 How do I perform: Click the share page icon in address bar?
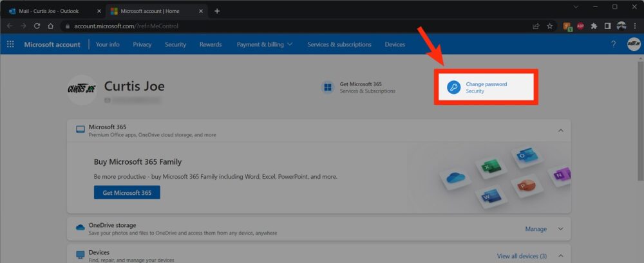(536, 26)
